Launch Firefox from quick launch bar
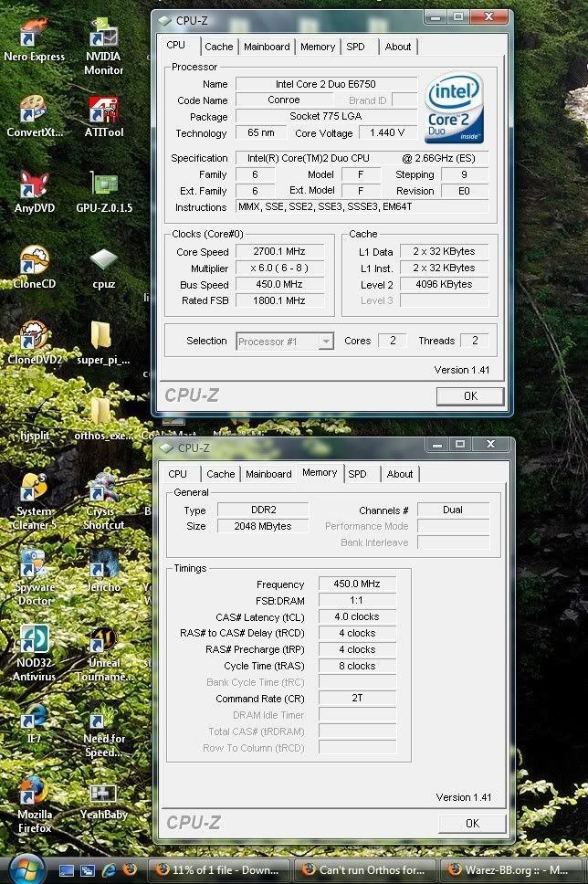This screenshot has width=588, height=884. point(130,870)
